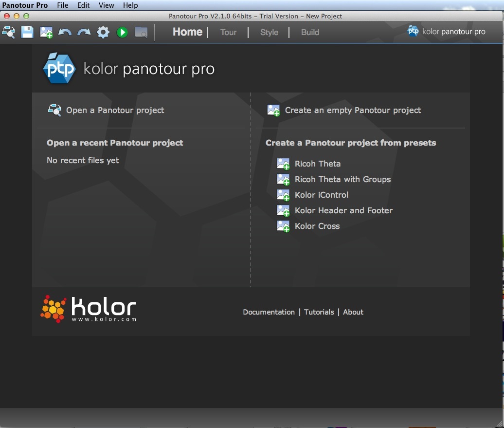Open settings with the gear icon
The height and width of the screenshot is (428, 504).
pyautogui.click(x=103, y=32)
